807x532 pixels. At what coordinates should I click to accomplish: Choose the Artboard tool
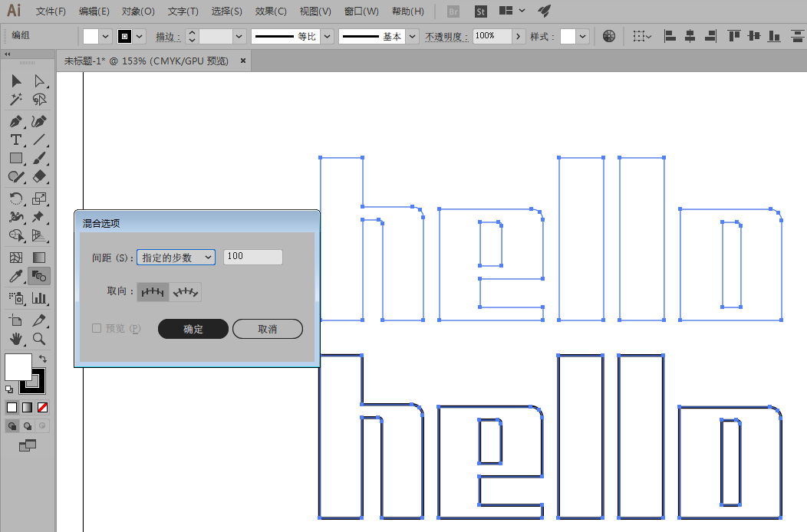16,320
